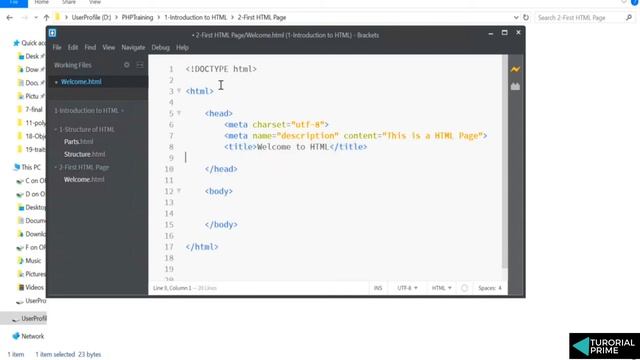Select This PC in Explorer sidebar
Screen dimensions: 640x360
click(27, 167)
